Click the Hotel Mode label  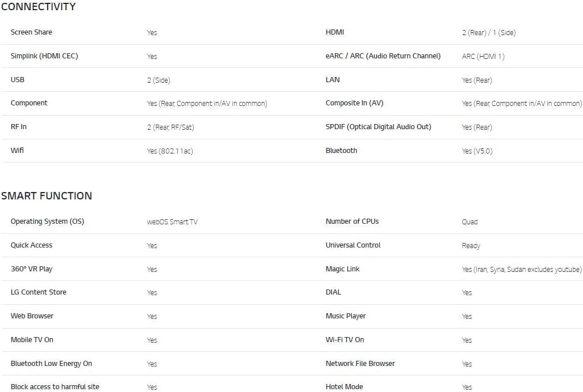pyautogui.click(x=344, y=387)
